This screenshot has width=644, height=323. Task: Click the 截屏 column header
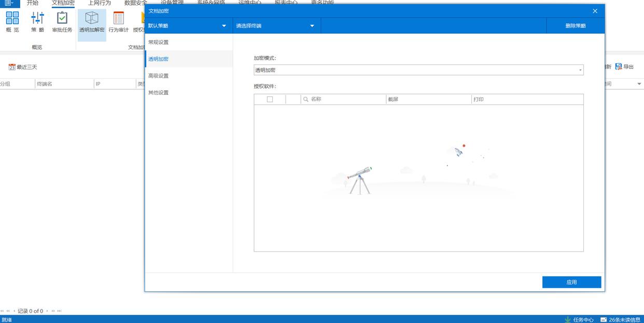point(429,99)
